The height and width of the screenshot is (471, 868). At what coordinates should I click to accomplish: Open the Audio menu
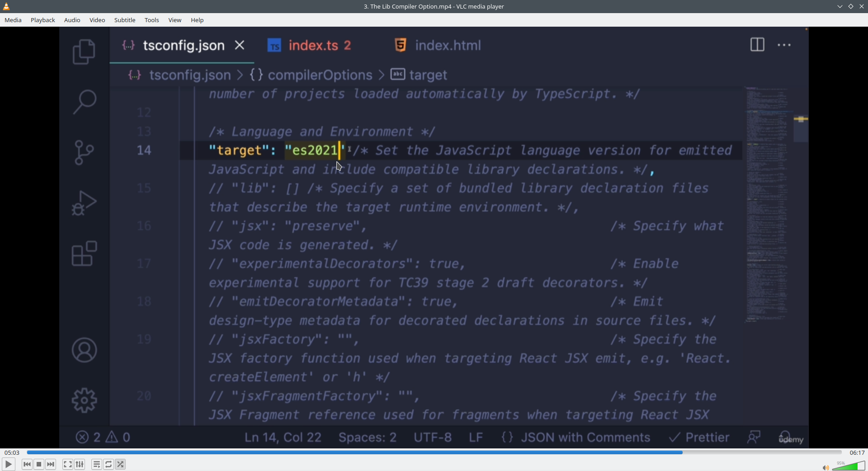[72, 20]
